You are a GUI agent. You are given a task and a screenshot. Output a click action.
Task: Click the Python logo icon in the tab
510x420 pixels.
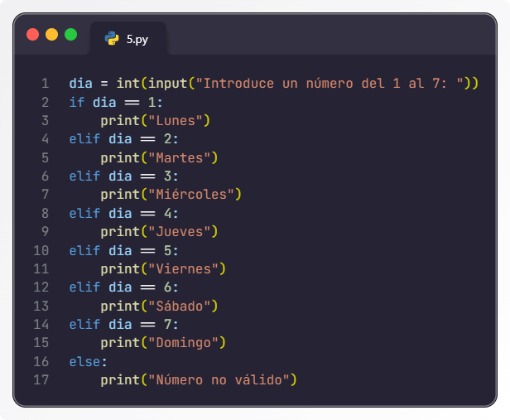click(x=111, y=38)
